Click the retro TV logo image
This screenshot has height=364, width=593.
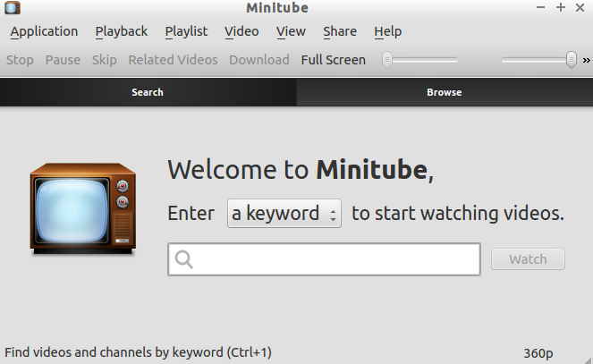click(83, 208)
